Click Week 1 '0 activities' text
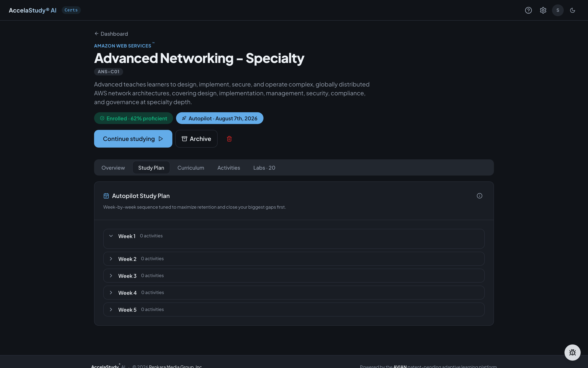588x368 pixels. click(151, 236)
